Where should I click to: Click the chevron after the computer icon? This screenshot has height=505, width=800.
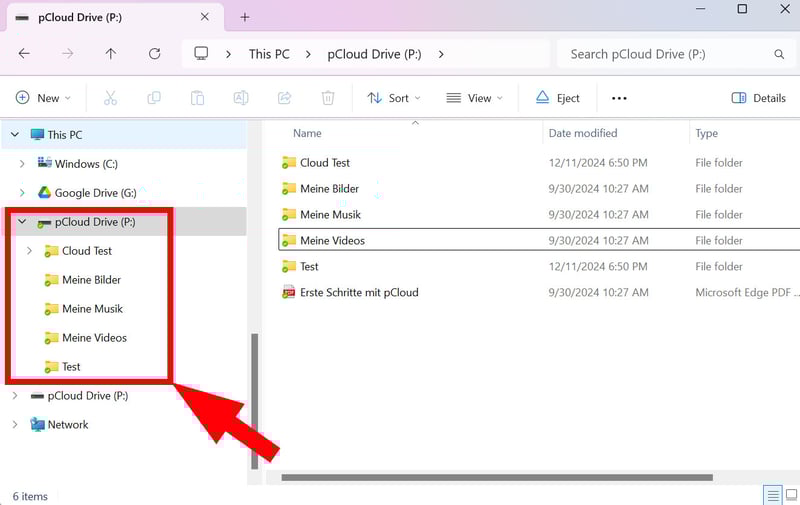[x=228, y=54]
